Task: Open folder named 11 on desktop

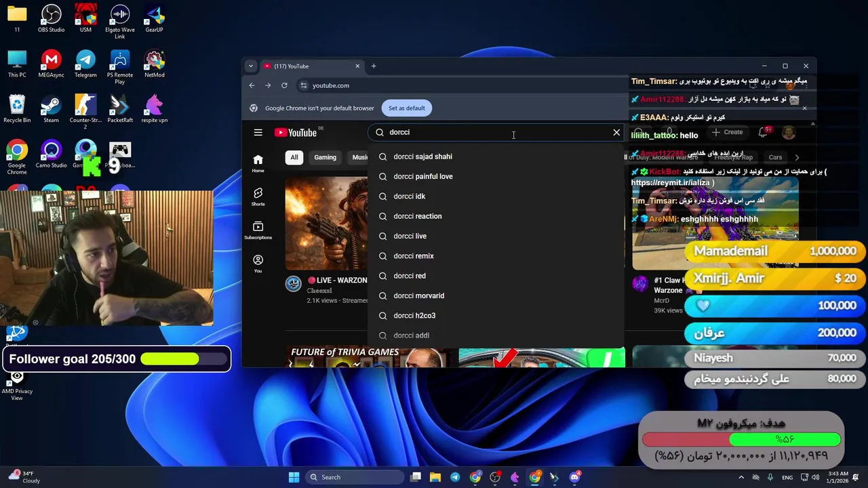Action: click(x=17, y=19)
